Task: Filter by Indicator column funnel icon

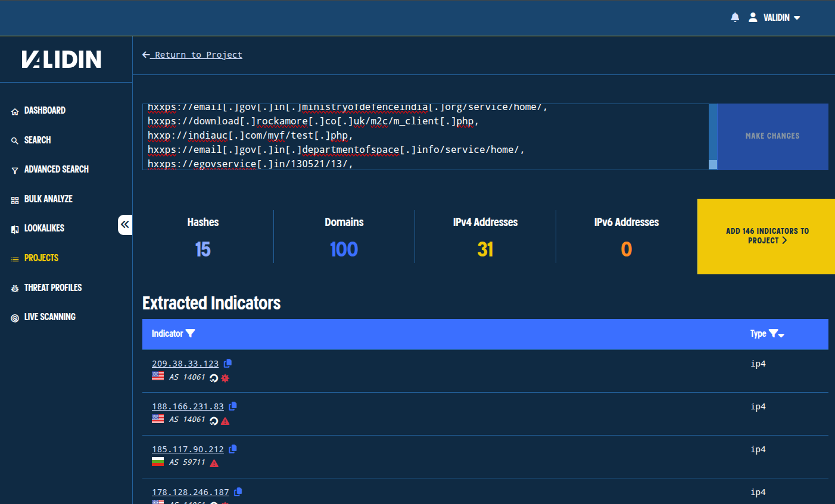Action: click(x=190, y=334)
